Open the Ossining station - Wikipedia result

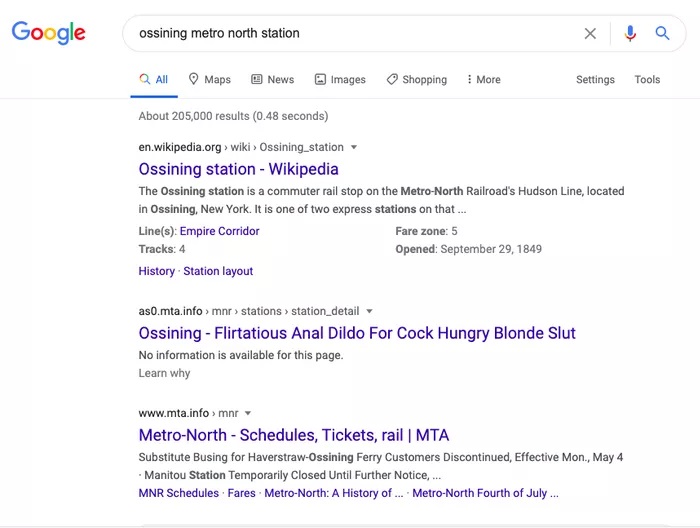click(238, 169)
